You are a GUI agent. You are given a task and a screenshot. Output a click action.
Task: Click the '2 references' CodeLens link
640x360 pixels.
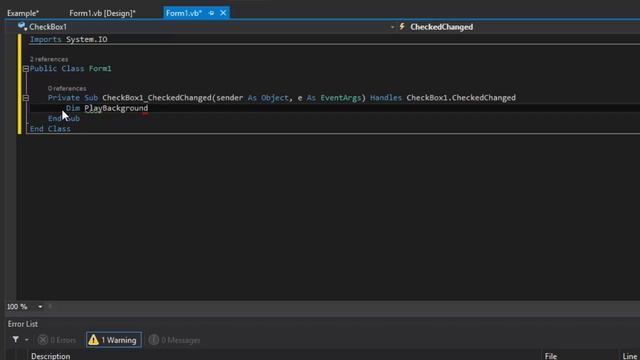point(49,59)
